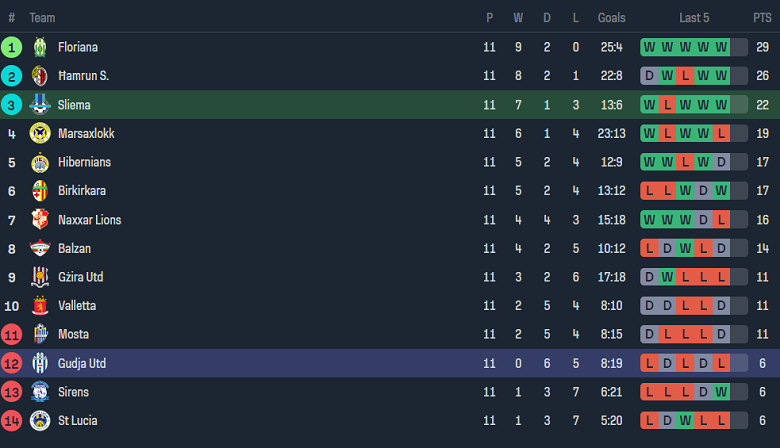Click the Birkirkara team badge
Screen dimensions: 780x448
(40, 191)
